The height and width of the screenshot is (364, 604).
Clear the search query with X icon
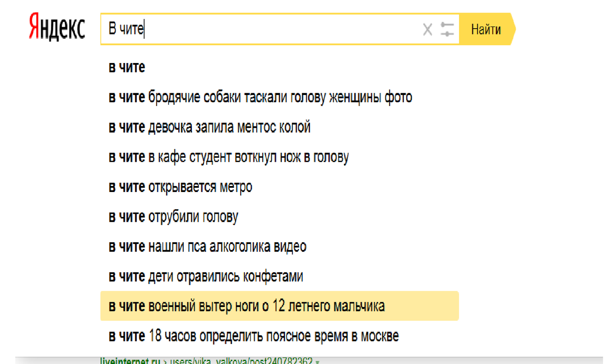pos(427,29)
